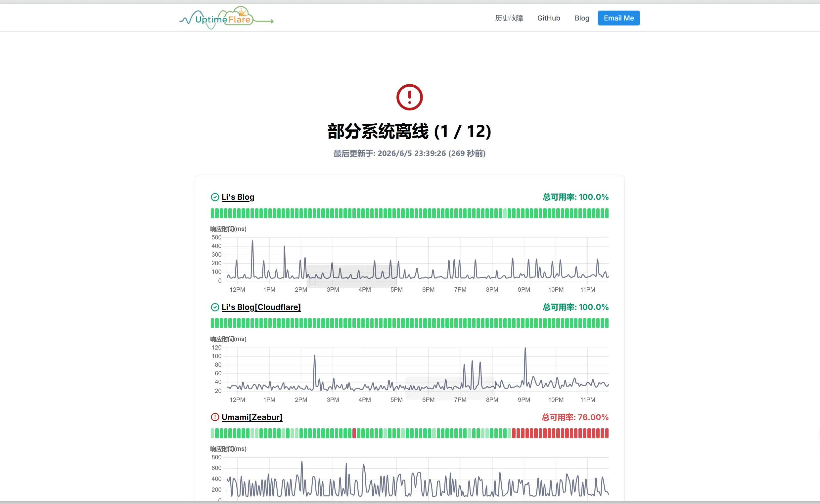Open the Li's Blog[Cloudflare] monitor link

coord(261,307)
